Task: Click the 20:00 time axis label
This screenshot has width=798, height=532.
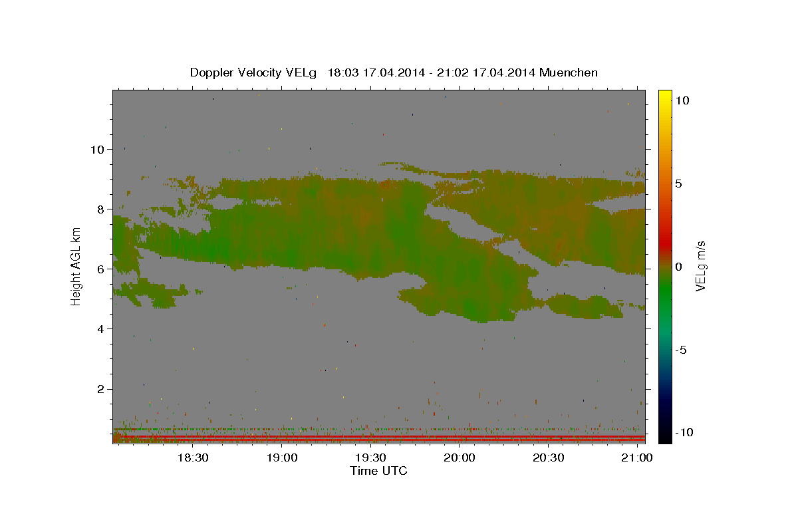Action: [x=460, y=458]
